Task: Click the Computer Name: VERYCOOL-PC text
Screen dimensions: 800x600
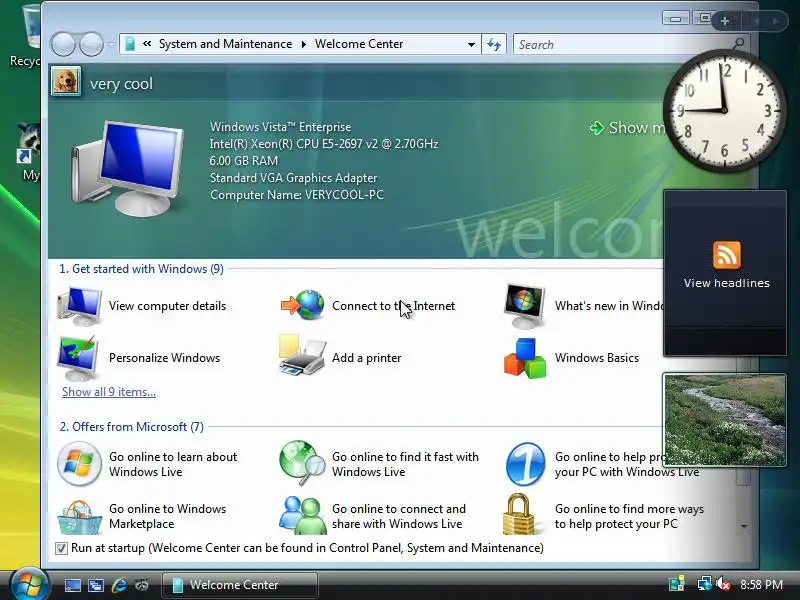Action: (x=296, y=195)
